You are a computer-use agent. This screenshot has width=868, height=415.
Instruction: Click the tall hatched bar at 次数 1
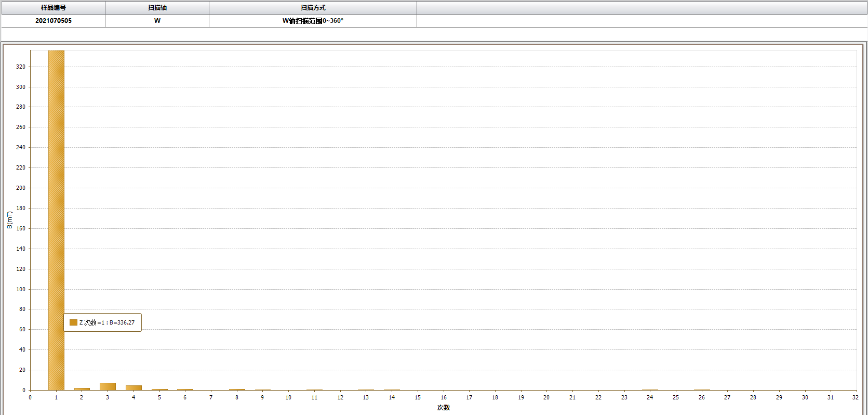[x=56, y=208]
